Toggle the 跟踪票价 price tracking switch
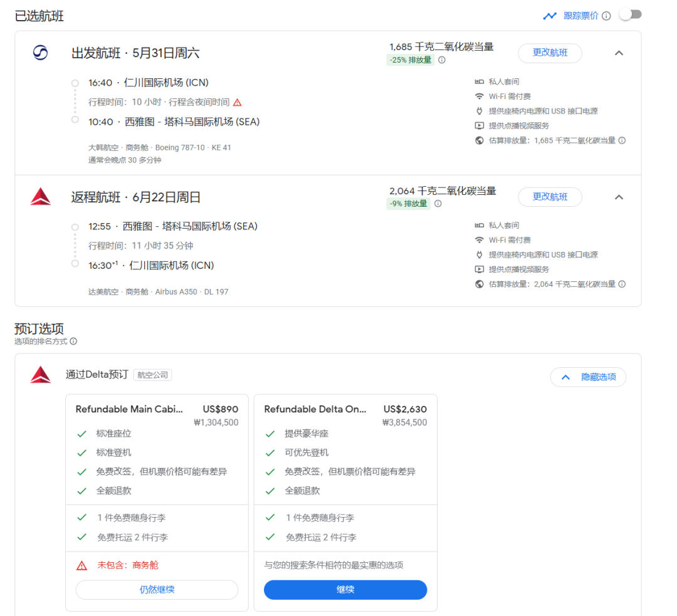 (631, 15)
